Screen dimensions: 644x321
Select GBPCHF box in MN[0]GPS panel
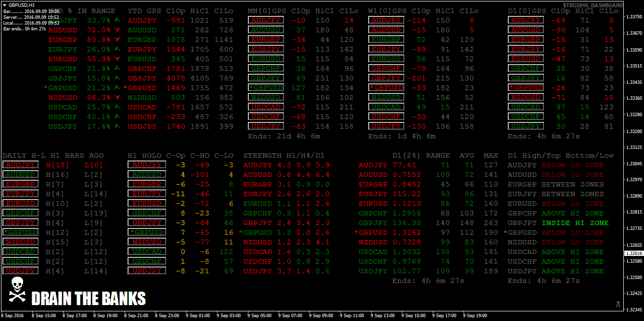pyautogui.click(x=266, y=68)
